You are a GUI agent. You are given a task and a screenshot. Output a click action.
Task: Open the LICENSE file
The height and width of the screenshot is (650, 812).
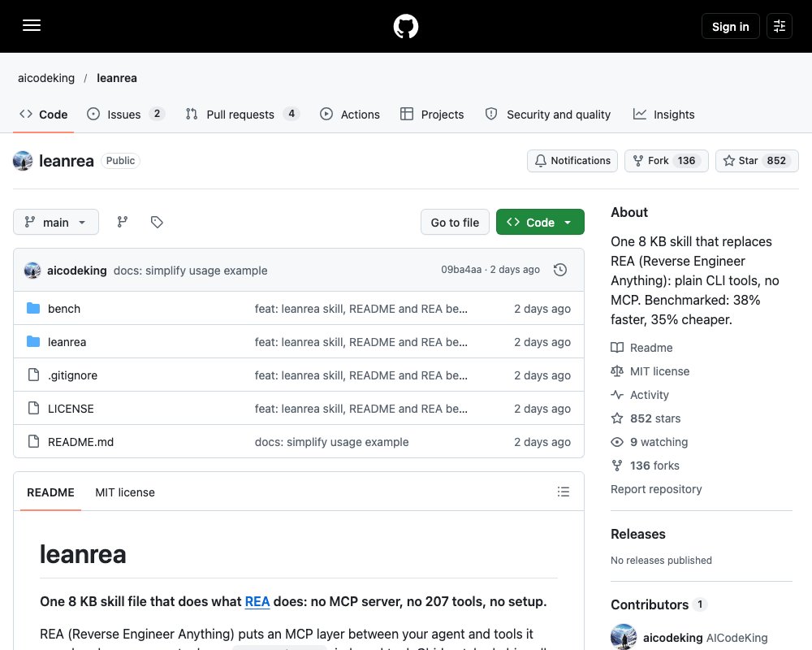[71, 409]
